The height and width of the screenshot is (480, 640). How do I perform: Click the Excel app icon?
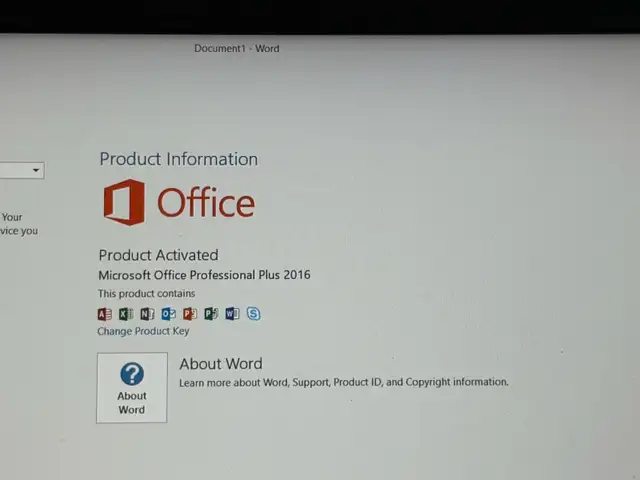point(126,314)
